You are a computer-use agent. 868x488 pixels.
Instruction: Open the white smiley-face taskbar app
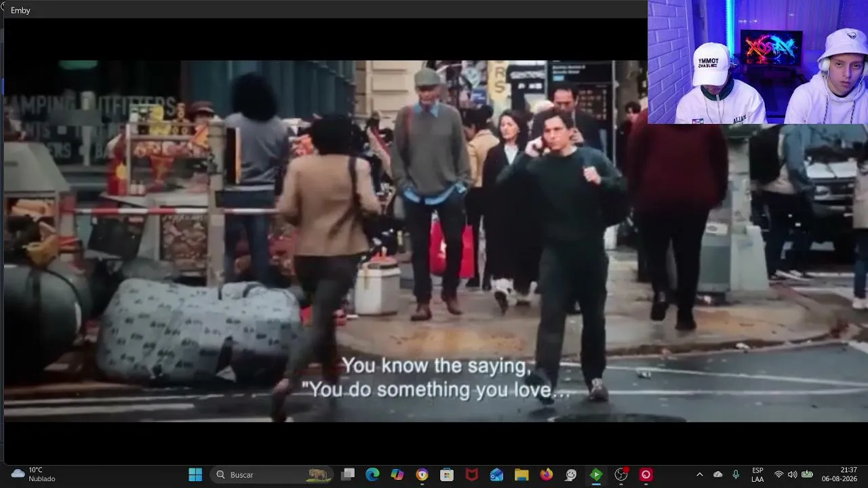click(571, 474)
